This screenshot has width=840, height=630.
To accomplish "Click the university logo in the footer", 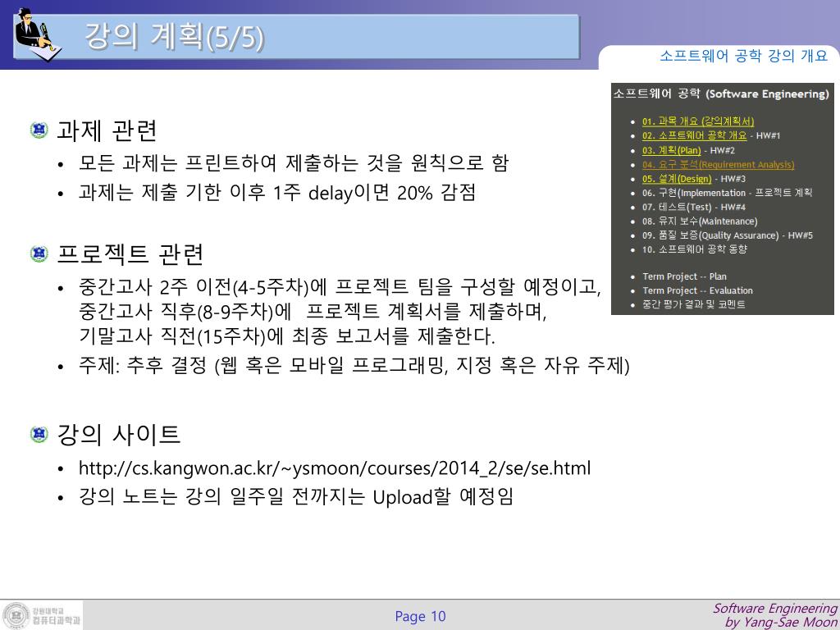I will point(42,615).
